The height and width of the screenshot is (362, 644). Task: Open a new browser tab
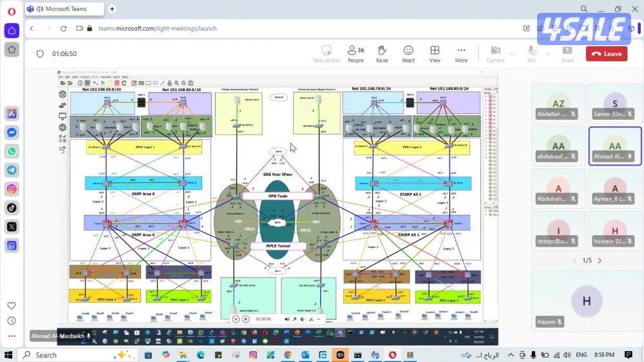(x=113, y=9)
